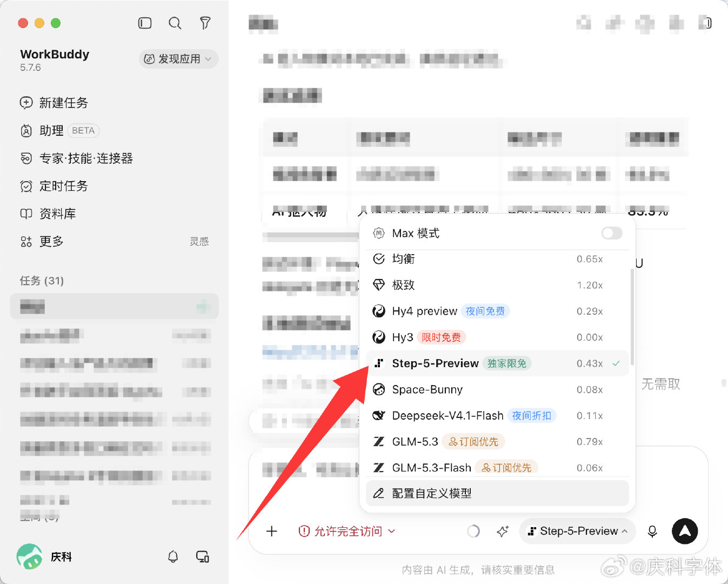Open the 更多 menu item

click(42, 241)
